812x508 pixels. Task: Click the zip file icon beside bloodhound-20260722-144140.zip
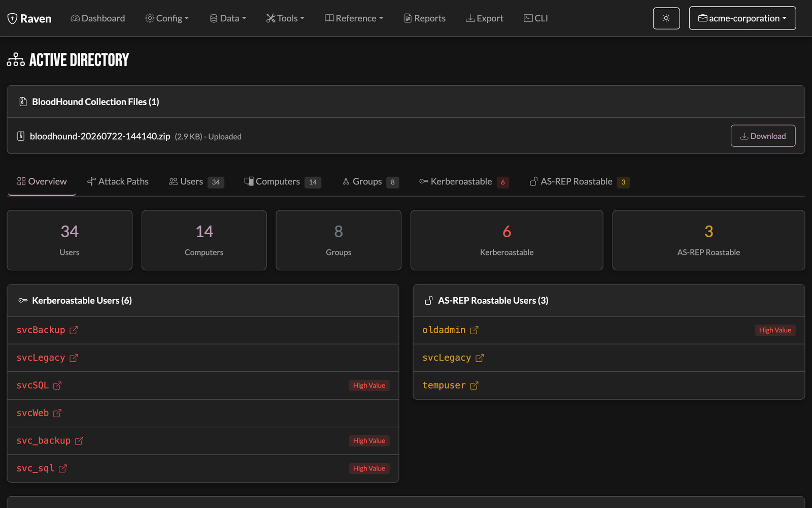click(x=21, y=136)
